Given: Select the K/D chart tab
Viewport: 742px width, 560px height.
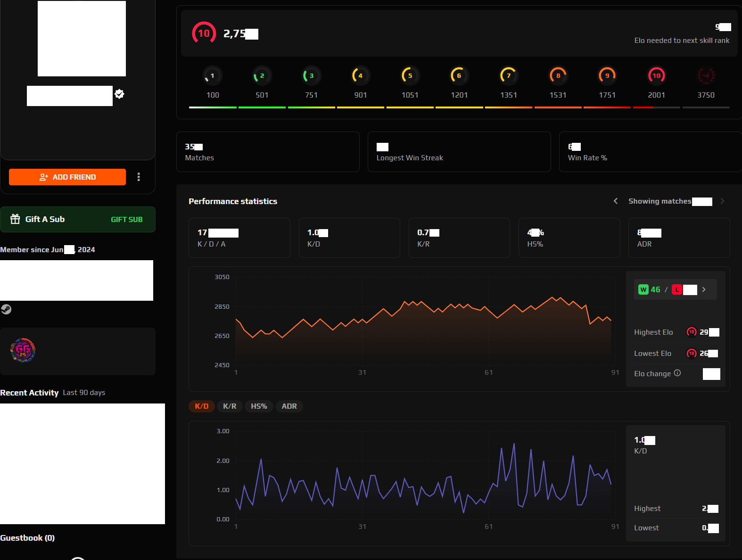Looking at the screenshot, I should (202, 406).
